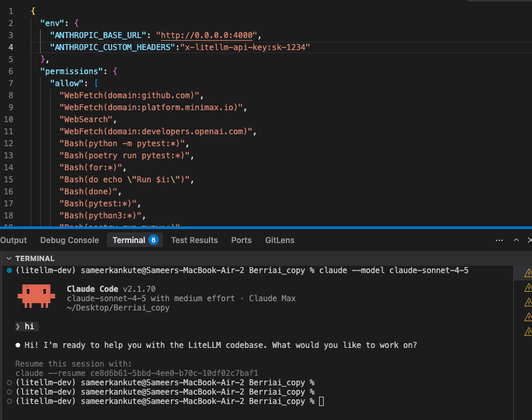532x420 pixels.
Task: Follow the http://0.0.0.0:4000 link
Action: click(207, 35)
